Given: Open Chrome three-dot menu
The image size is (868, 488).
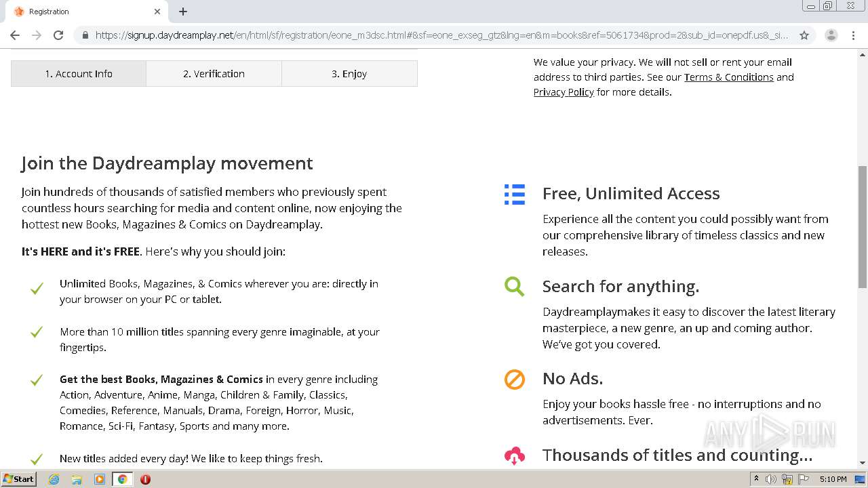Looking at the screenshot, I should coord(853,35).
